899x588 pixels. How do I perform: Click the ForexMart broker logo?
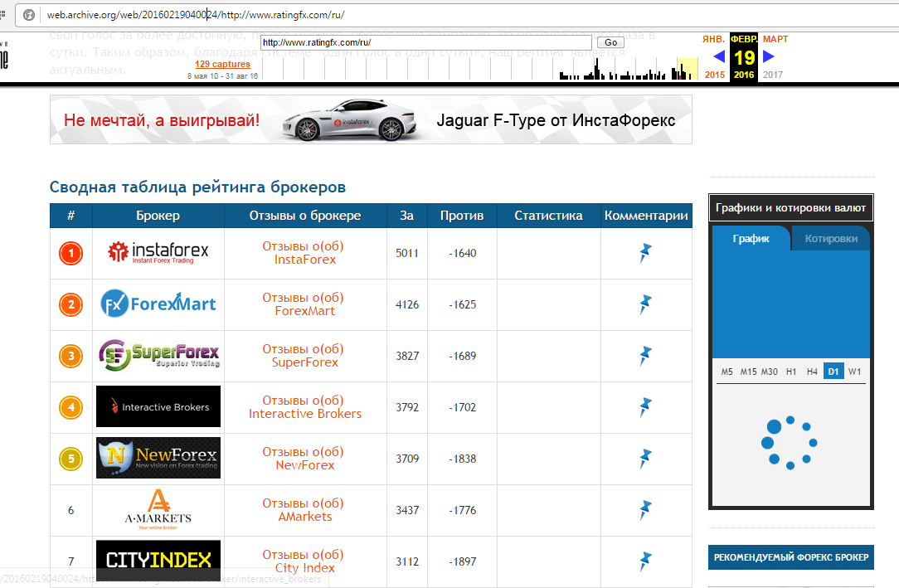(158, 304)
